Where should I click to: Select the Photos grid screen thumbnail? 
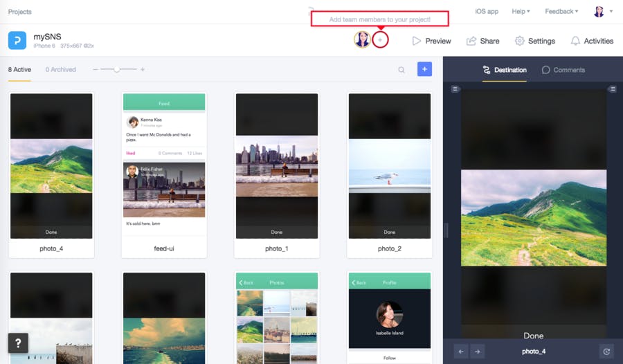277,318
